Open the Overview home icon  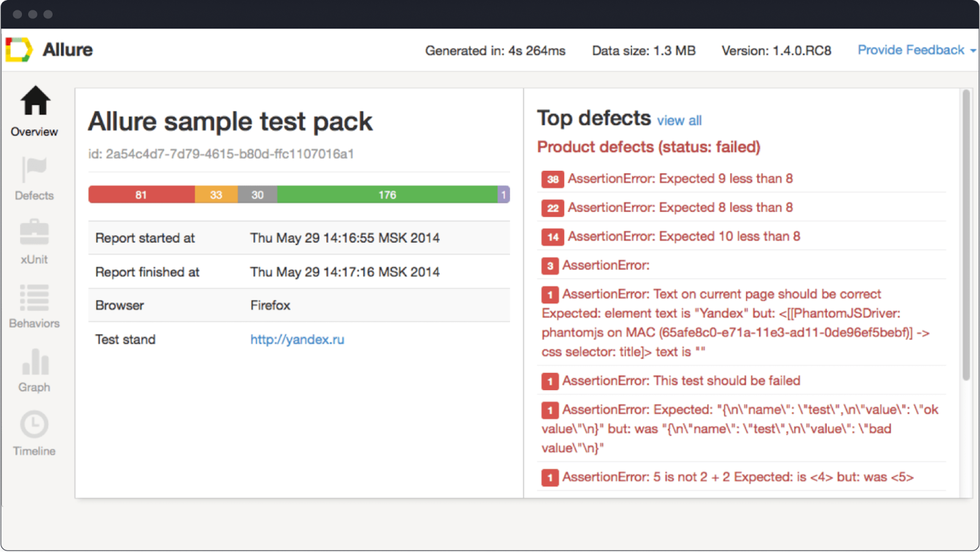[x=35, y=101]
